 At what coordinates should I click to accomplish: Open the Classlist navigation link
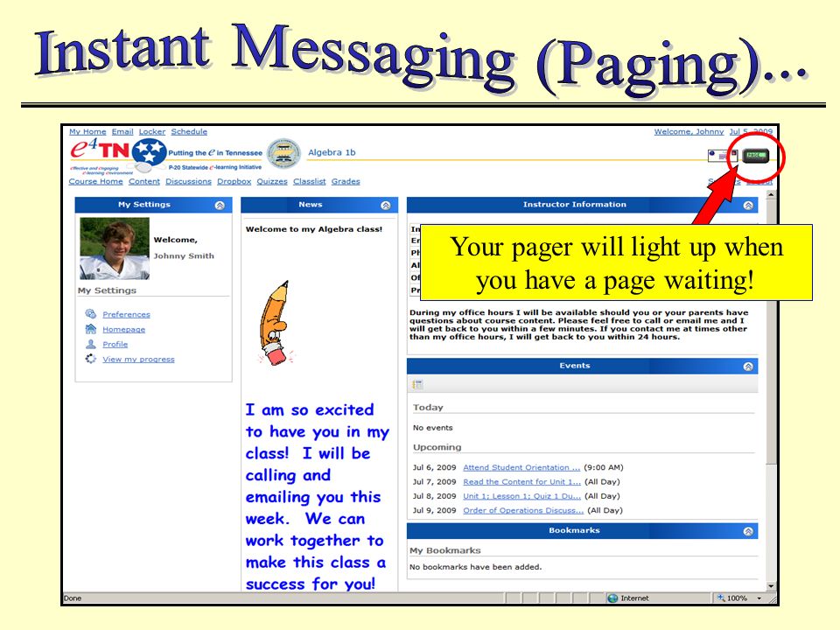point(310,182)
